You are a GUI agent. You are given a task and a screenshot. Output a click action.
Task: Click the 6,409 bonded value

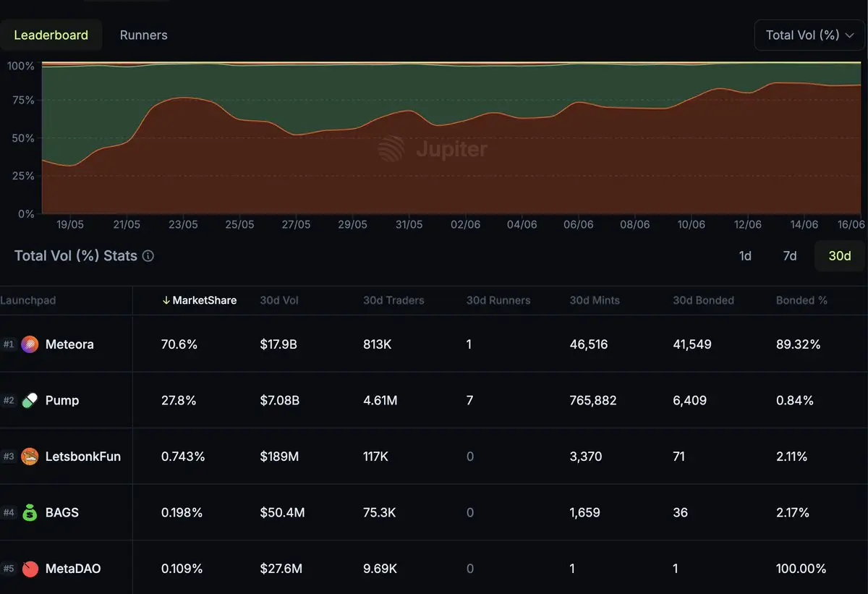[690, 400]
